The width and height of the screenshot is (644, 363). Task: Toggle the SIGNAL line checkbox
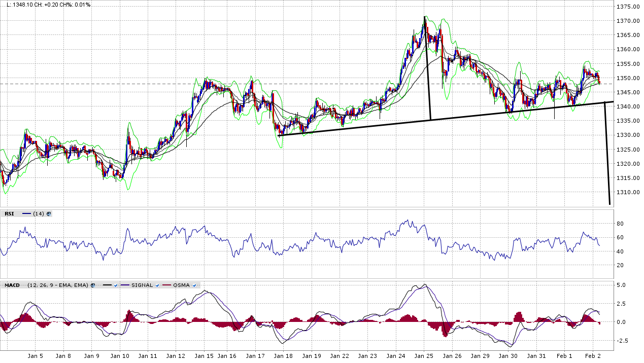pyautogui.click(x=158, y=285)
